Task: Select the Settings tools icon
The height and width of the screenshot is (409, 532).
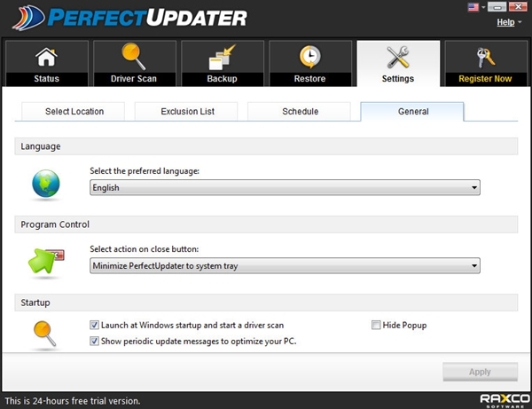Action: tap(398, 57)
